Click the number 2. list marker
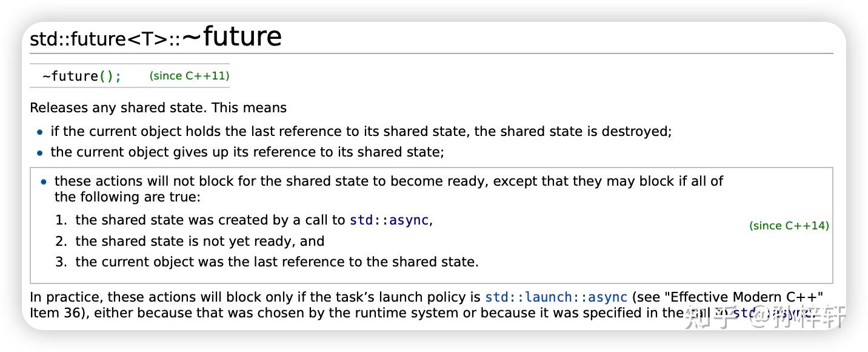Image resolution: width=868 pixels, height=352 pixels. pyautogui.click(x=61, y=242)
